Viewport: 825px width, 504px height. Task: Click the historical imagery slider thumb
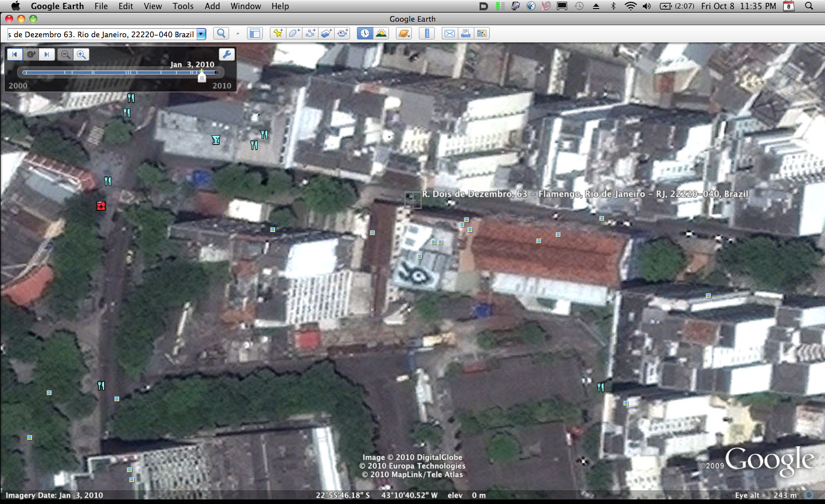pyautogui.click(x=202, y=77)
